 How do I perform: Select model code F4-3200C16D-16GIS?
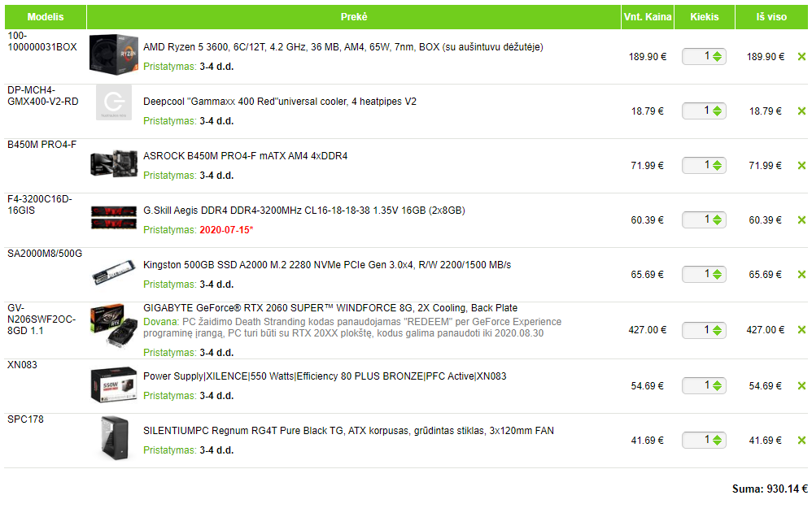pos(39,205)
